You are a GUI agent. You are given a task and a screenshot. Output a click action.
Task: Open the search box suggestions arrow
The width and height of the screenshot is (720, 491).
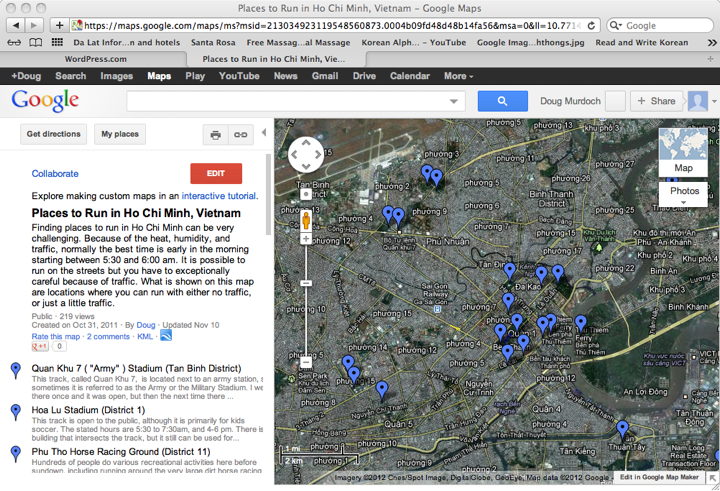click(456, 101)
